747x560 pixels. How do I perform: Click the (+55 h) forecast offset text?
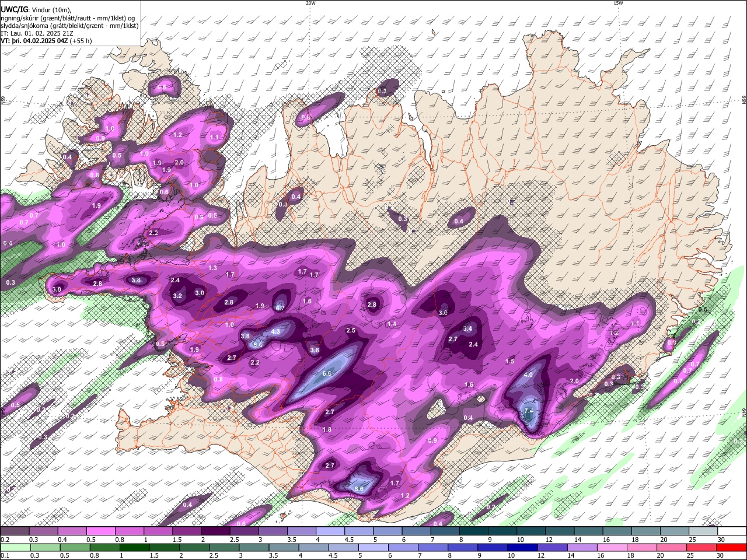coord(81,41)
